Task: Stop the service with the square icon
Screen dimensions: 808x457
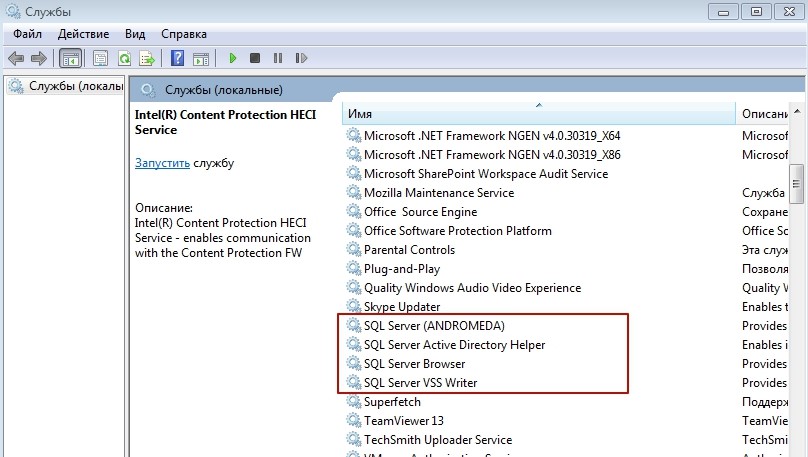Action: tap(255, 58)
